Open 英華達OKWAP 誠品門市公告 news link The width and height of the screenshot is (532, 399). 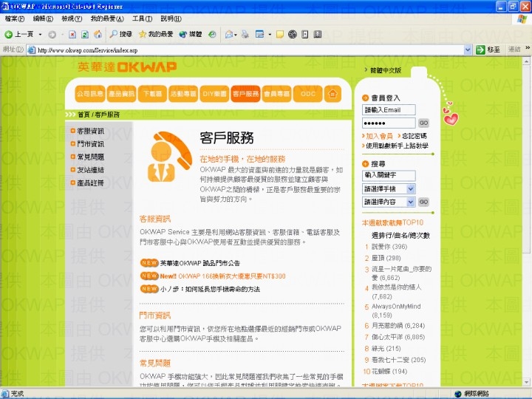[199, 263]
